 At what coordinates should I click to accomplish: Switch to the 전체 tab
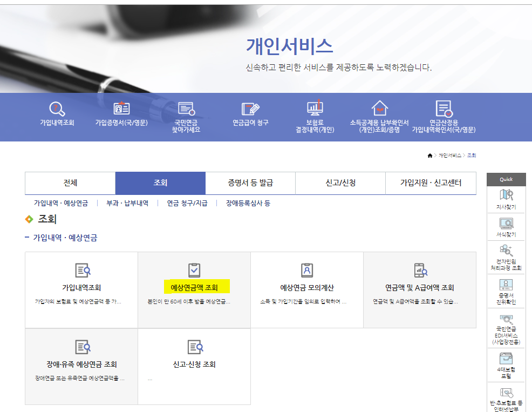70,183
